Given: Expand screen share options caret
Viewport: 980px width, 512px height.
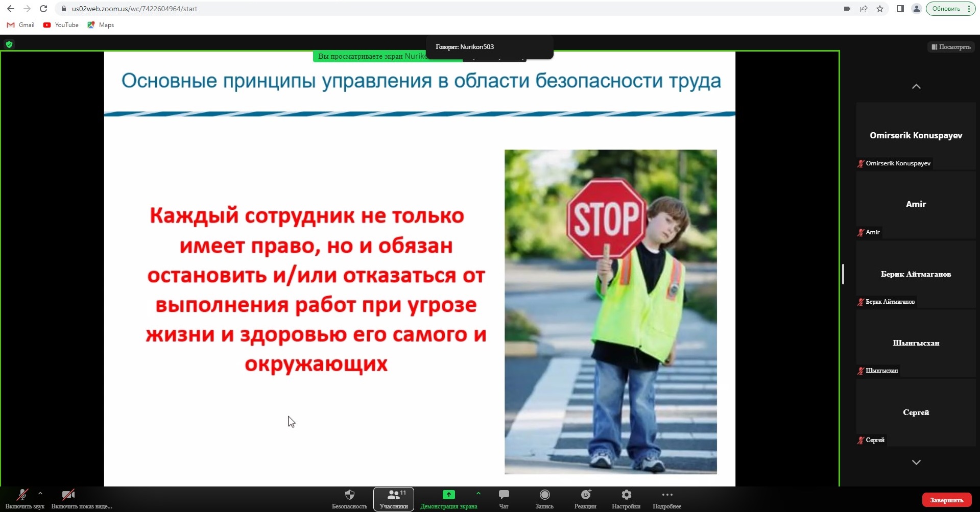Looking at the screenshot, I should coord(478,494).
